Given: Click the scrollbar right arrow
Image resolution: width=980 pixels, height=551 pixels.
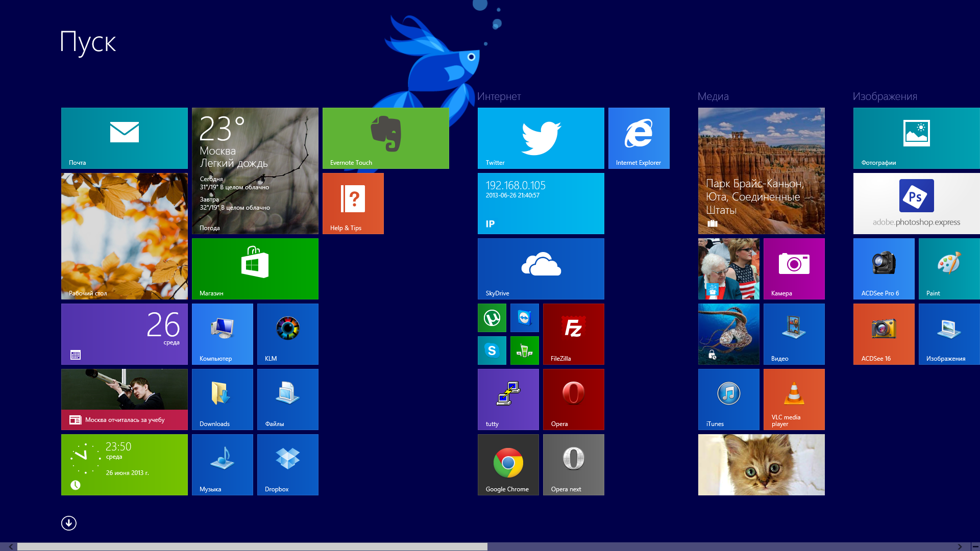Looking at the screenshot, I should (x=960, y=546).
